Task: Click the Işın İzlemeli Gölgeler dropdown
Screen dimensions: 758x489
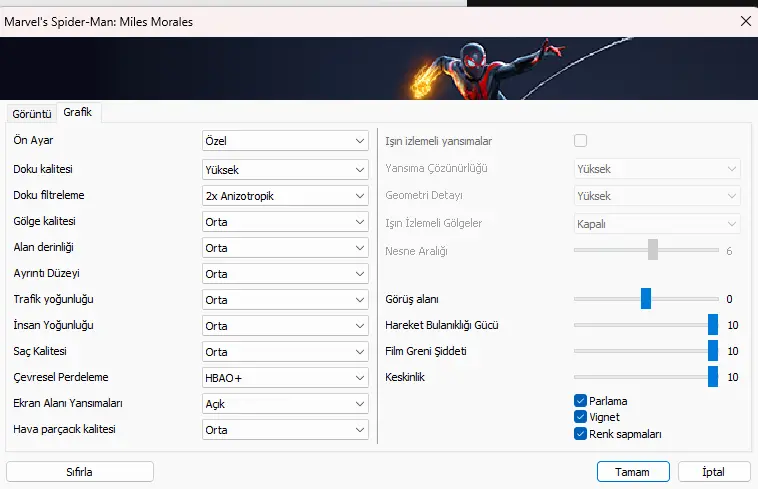Action: (x=657, y=224)
